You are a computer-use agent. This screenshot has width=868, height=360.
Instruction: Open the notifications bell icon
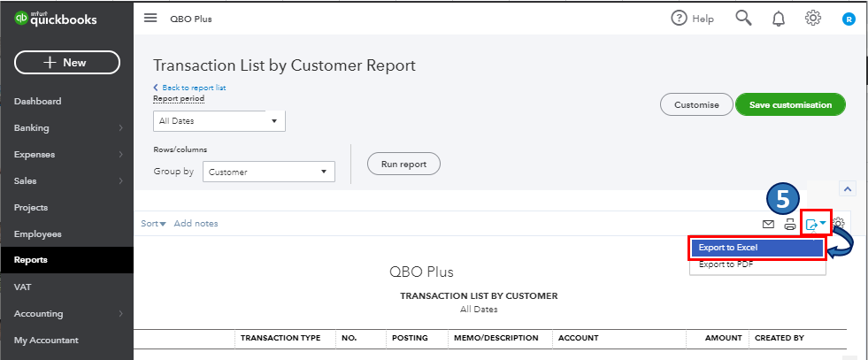point(779,19)
